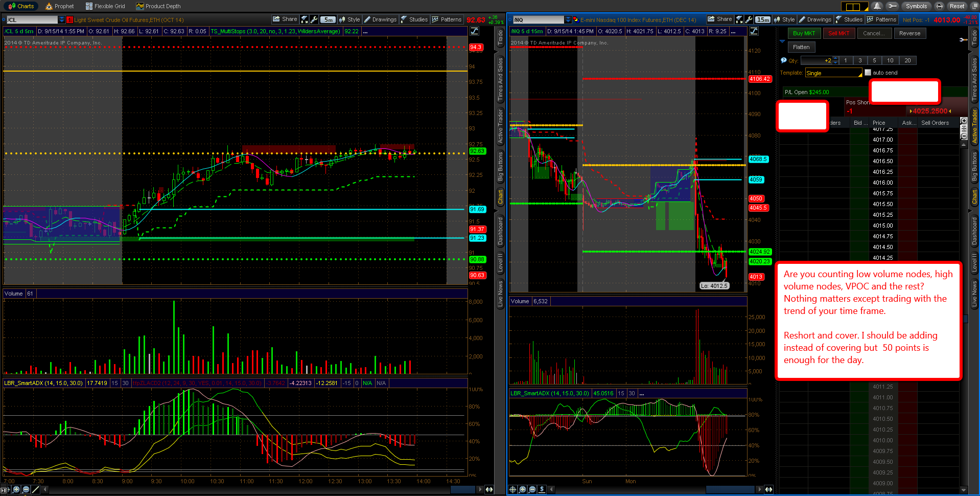
Task: Set quantity to 20
Action: [907, 60]
